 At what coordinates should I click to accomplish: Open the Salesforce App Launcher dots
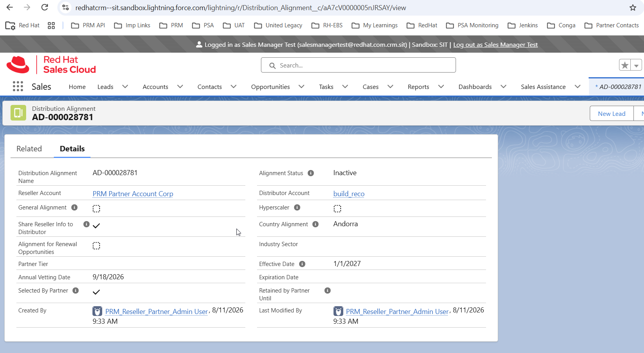[x=18, y=87]
